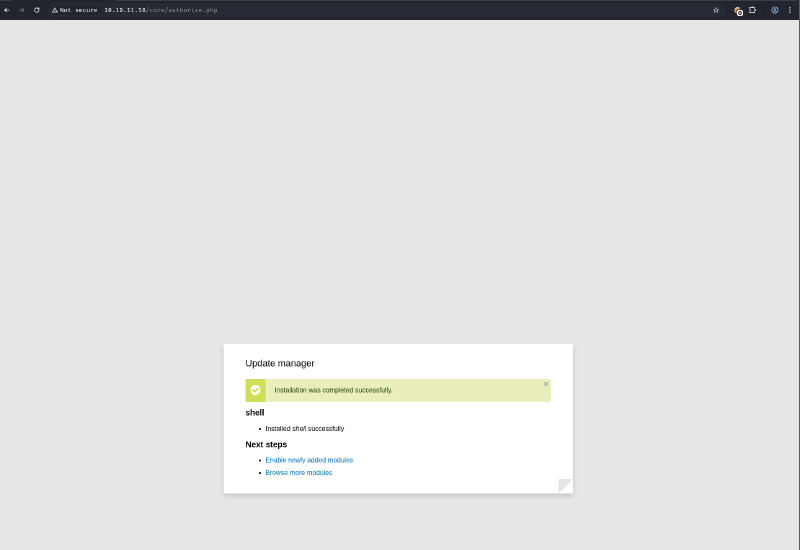This screenshot has height=550, width=800.
Task: Open Enable newly added modules link
Action: point(309,460)
